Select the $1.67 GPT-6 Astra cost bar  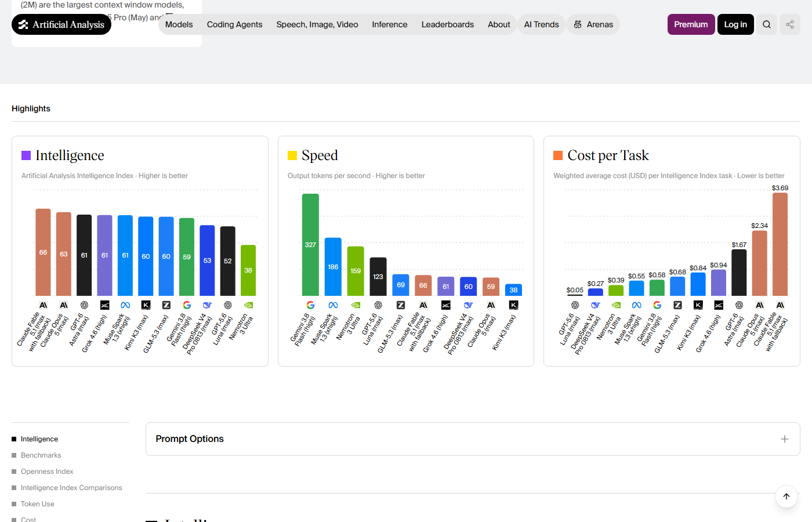pos(739,273)
